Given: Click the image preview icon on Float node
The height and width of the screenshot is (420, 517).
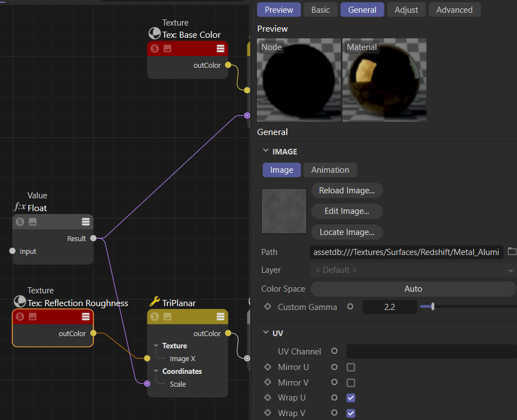Looking at the screenshot, I should (x=33, y=222).
